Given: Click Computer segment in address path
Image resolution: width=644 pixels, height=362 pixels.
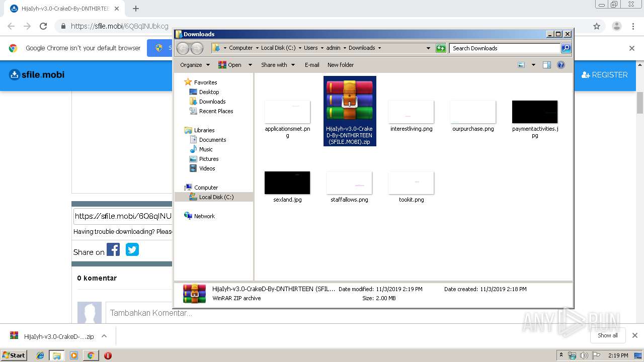Looking at the screenshot, I should pos(240,48).
